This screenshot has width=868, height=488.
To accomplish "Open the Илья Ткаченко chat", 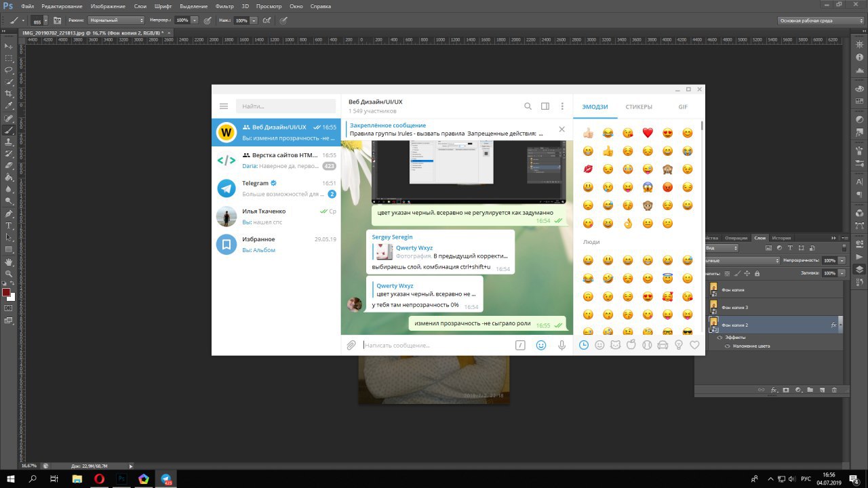I will click(x=276, y=216).
